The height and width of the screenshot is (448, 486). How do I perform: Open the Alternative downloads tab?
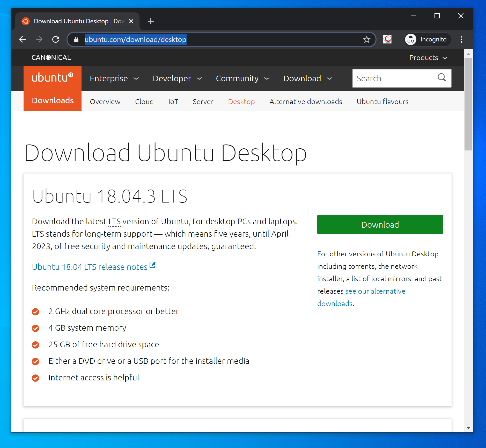[x=306, y=102]
